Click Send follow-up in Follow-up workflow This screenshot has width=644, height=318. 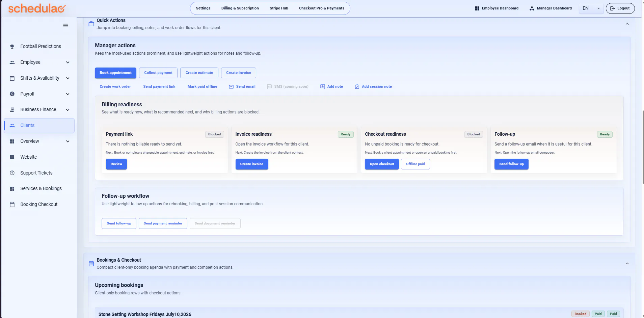pos(119,223)
